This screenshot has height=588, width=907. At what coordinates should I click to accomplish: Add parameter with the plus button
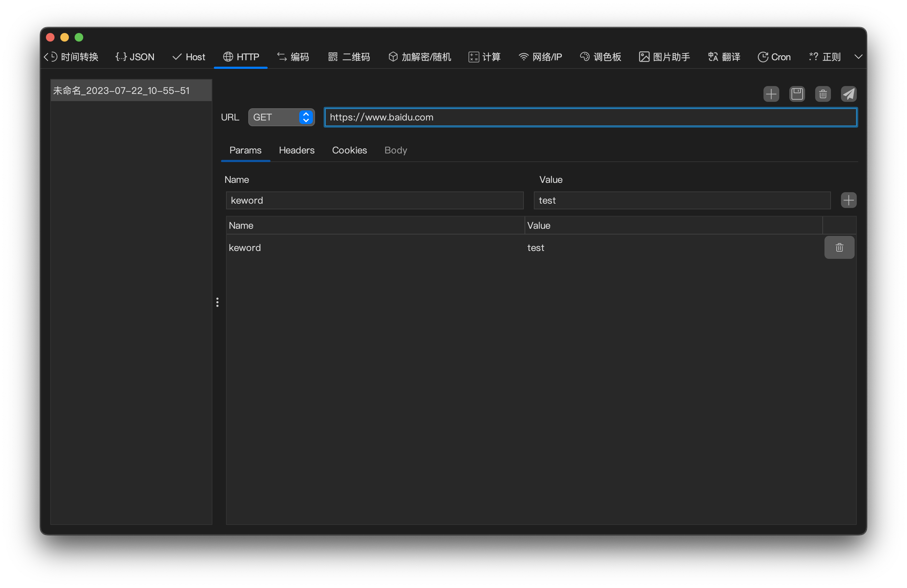click(848, 200)
